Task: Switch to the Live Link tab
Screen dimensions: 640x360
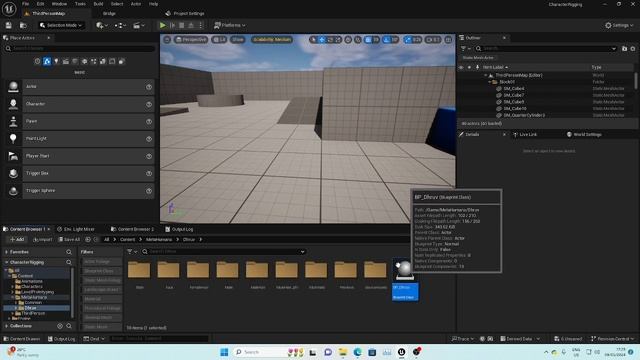Action: [x=525, y=134]
